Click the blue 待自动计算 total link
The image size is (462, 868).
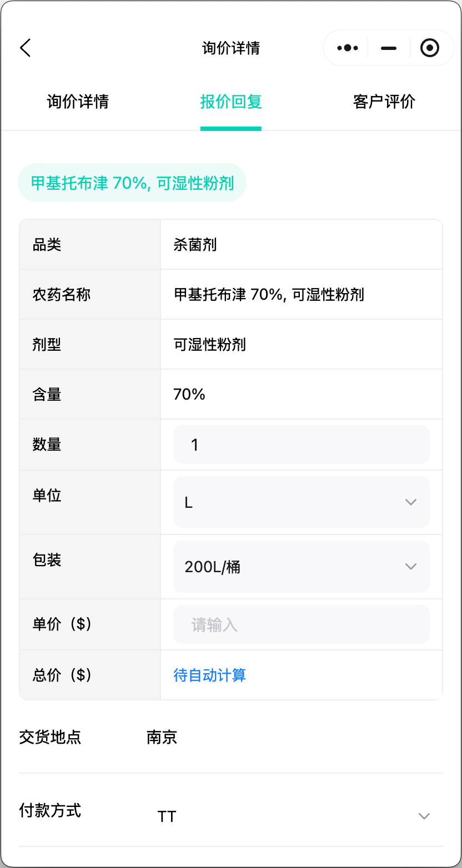[x=210, y=675]
